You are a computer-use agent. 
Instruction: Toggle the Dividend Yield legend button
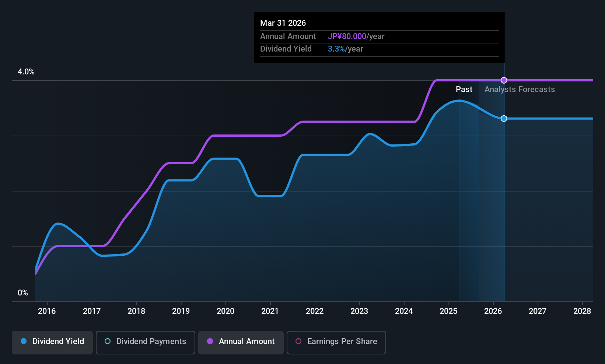coord(52,343)
